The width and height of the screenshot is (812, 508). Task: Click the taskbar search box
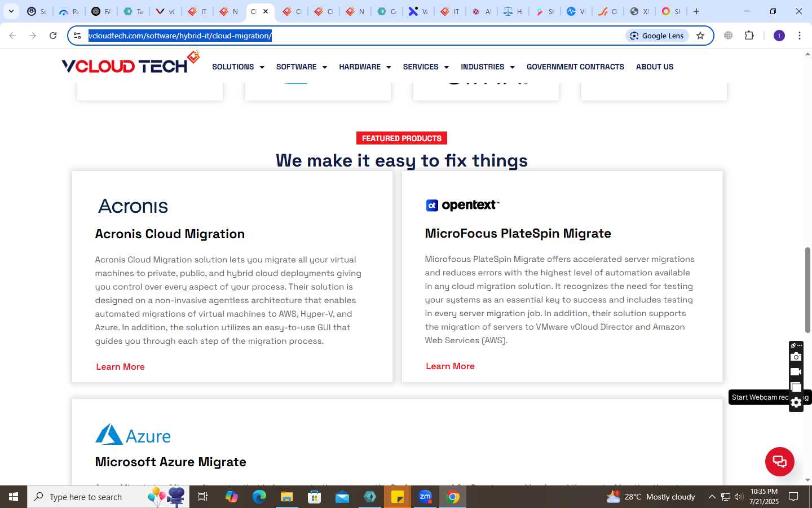coord(108,497)
